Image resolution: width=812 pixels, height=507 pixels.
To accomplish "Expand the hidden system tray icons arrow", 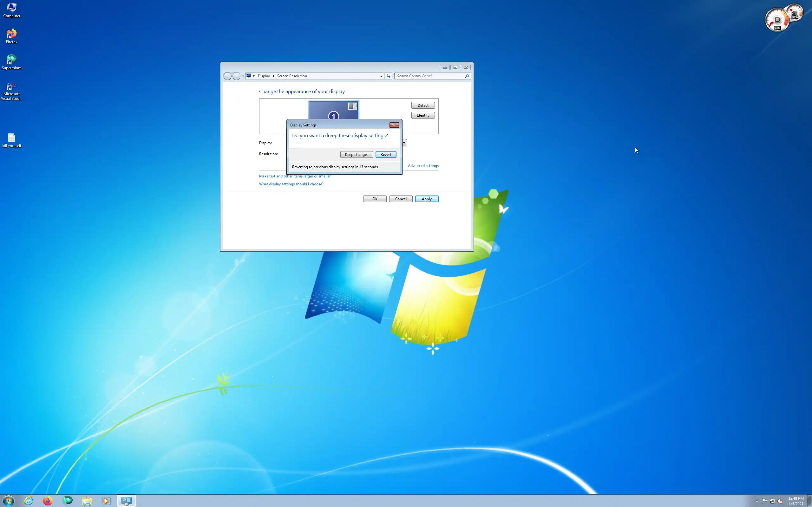I will (x=756, y=501).
